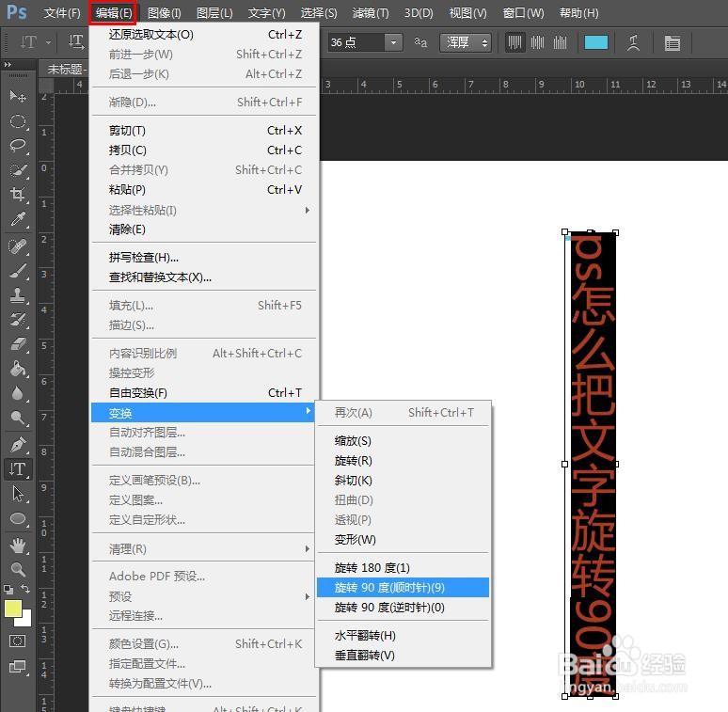
Task: Expand the 选择性粘贴 submenu arrow
Action: [308, 211]
